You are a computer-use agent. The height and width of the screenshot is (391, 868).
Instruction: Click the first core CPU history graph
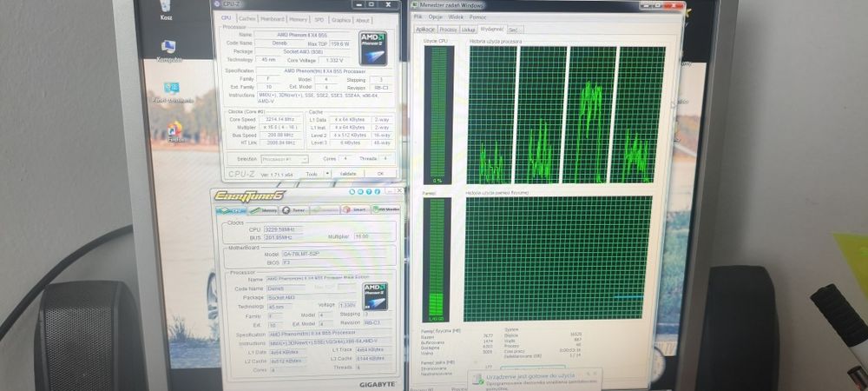click(x=492, y=116)
